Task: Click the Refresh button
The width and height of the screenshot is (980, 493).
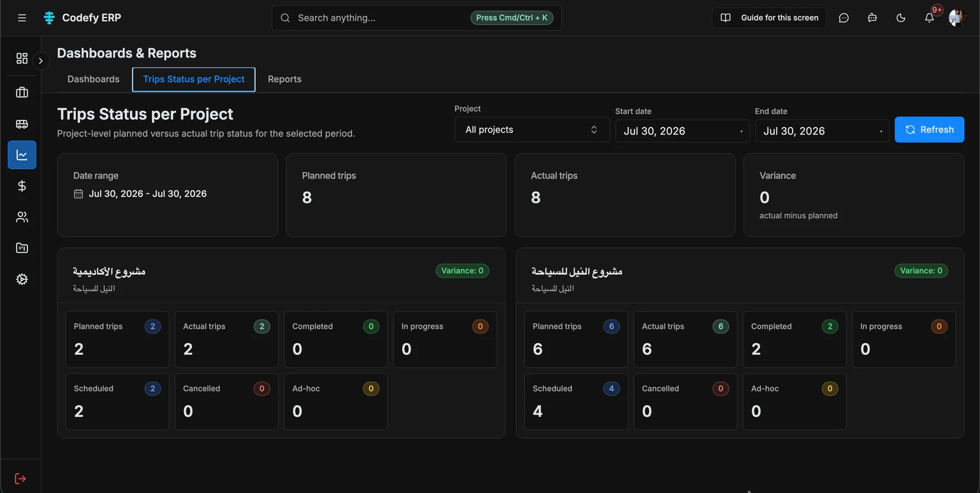Action: [929, 130]
